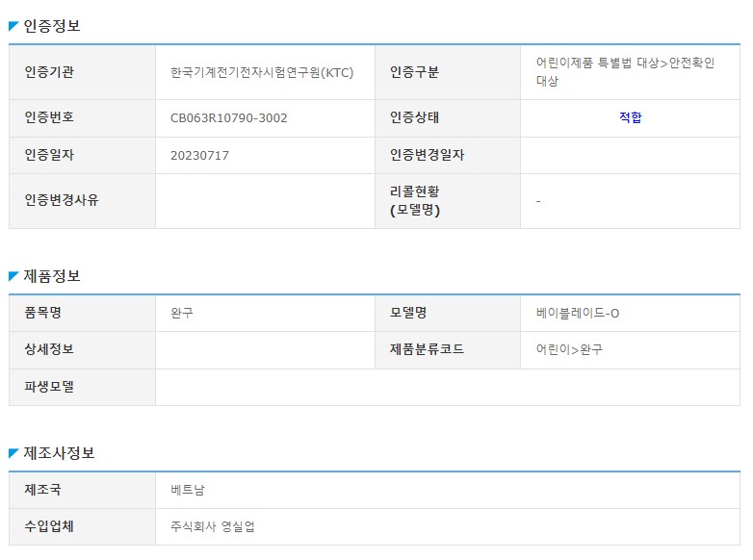Screen dimensions: 753x560
Task: Click the certification date 20230717
Action: click(199, 156)
